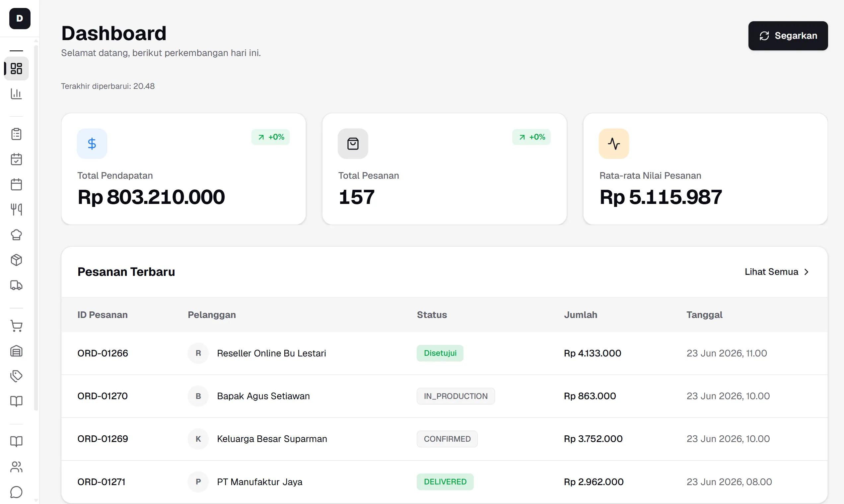This screenshot has width=844, height=504.
Task: Open the clipboard list sidebar icon
Action: point(16,134)
